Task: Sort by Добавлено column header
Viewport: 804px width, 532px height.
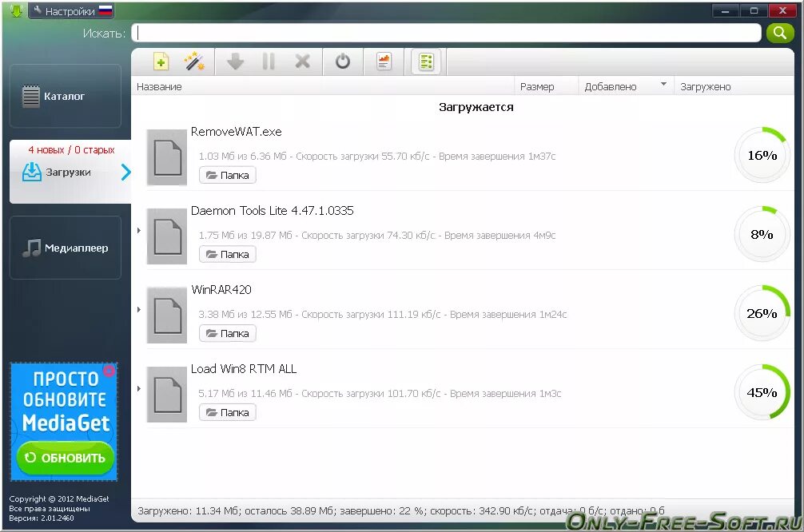Action: click(626, 86)
